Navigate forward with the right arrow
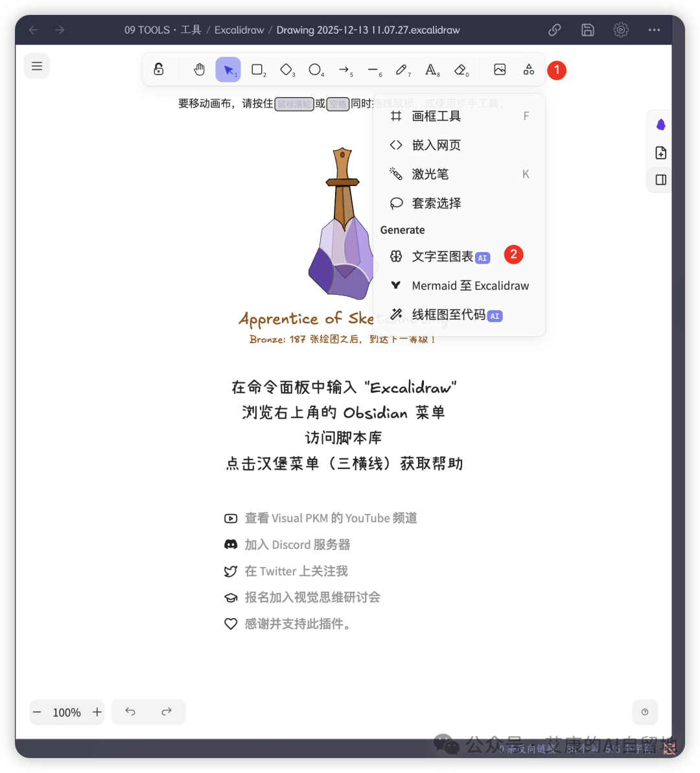 [60, 30]
